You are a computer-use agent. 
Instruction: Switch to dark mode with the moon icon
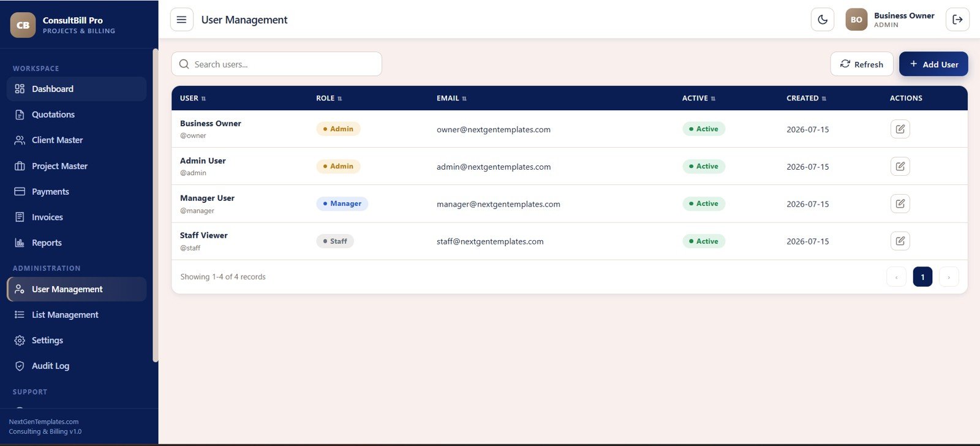pyautogui.click(x=823, y=20)
